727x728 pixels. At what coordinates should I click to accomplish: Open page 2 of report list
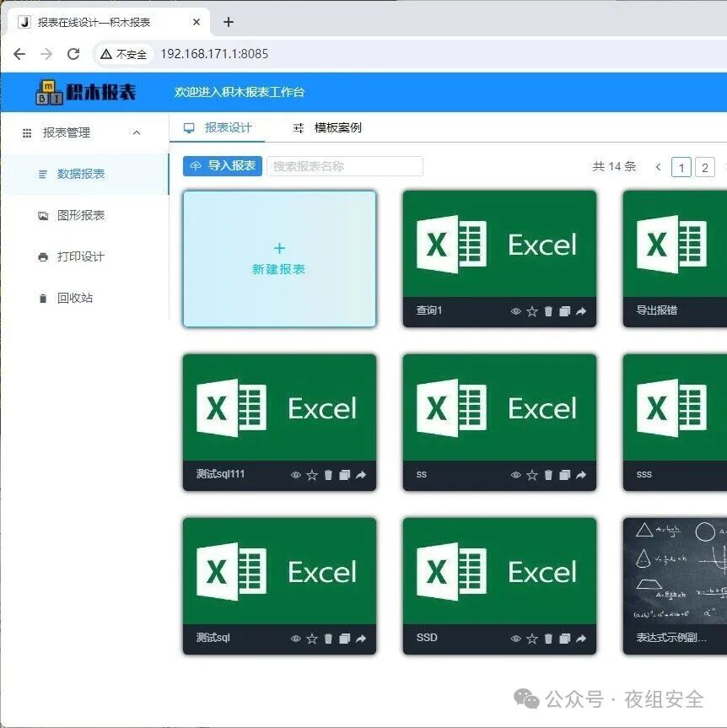705,168
